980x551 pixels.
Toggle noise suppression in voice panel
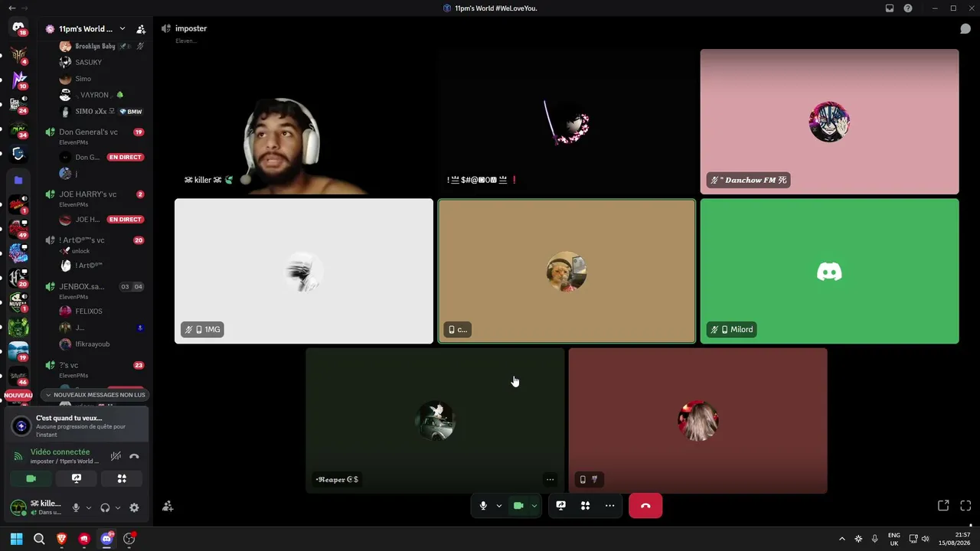pyautogui.click(x=116, y=456)
